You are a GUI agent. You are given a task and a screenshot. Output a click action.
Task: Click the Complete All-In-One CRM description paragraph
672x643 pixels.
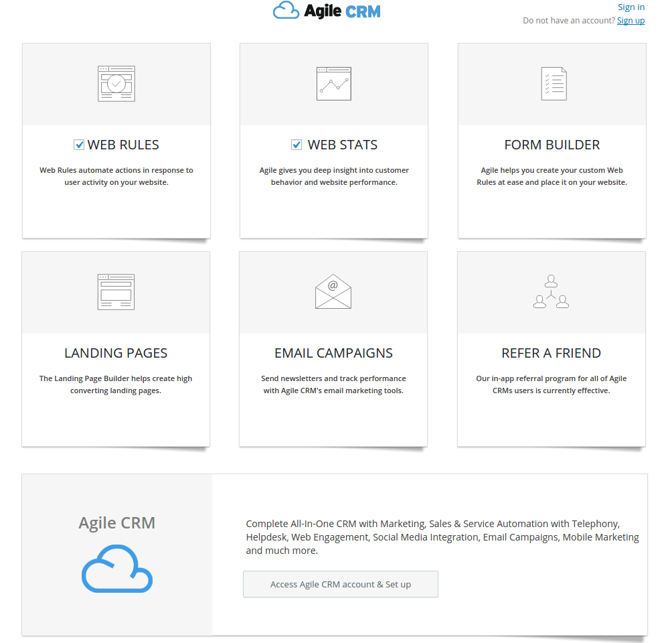[x=442, y=537]
